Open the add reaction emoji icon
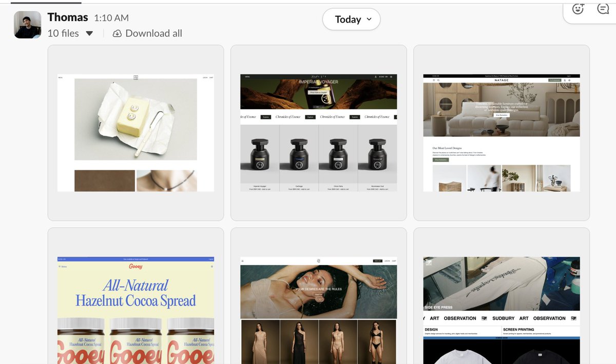Screen dimensions: 616x364 [x=579, y=9]
